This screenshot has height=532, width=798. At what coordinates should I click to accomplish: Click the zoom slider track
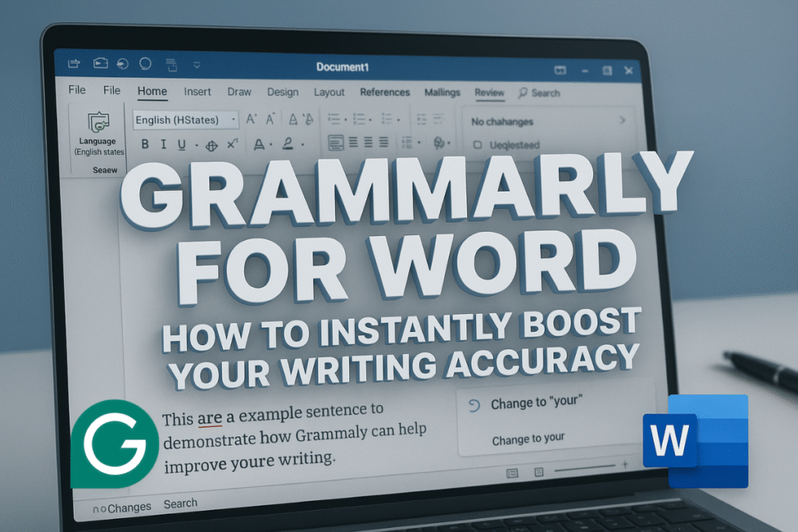584,468
